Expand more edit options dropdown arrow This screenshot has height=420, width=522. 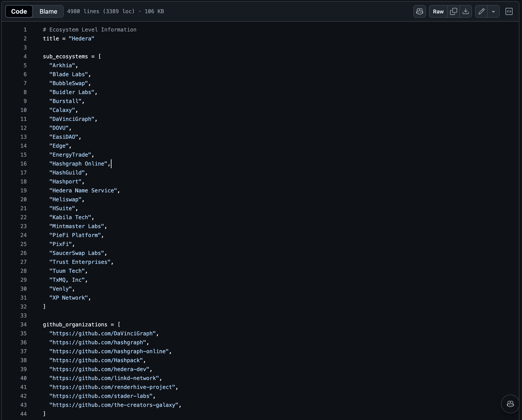[x=493, y=11]
